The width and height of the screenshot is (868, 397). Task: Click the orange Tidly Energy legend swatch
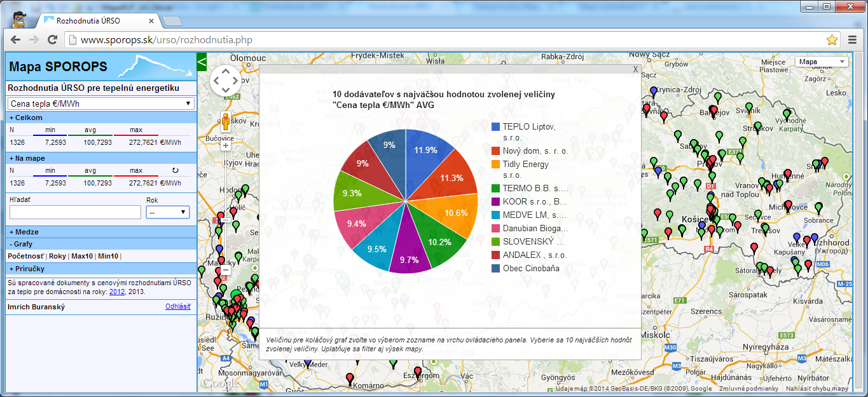click(496, 164)
